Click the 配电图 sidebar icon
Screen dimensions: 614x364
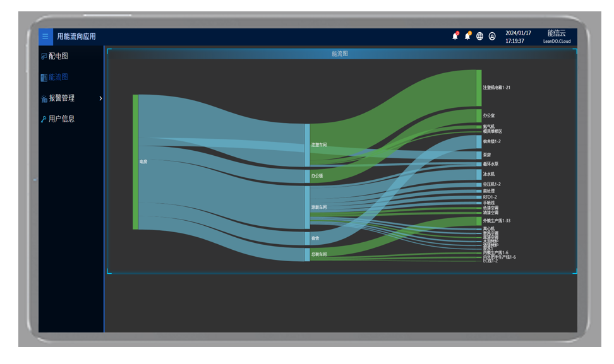[x=44, y=56]
